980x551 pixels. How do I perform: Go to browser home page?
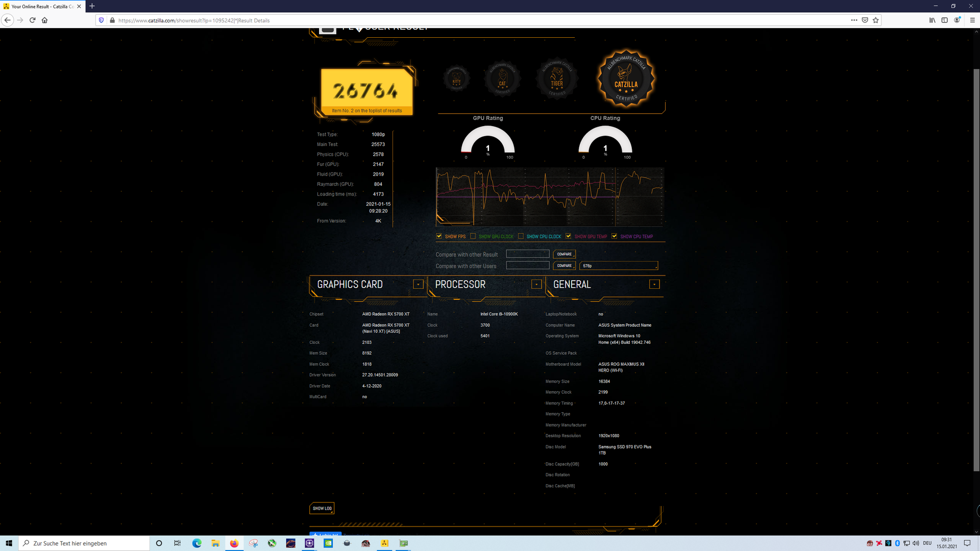click(44, 20)
